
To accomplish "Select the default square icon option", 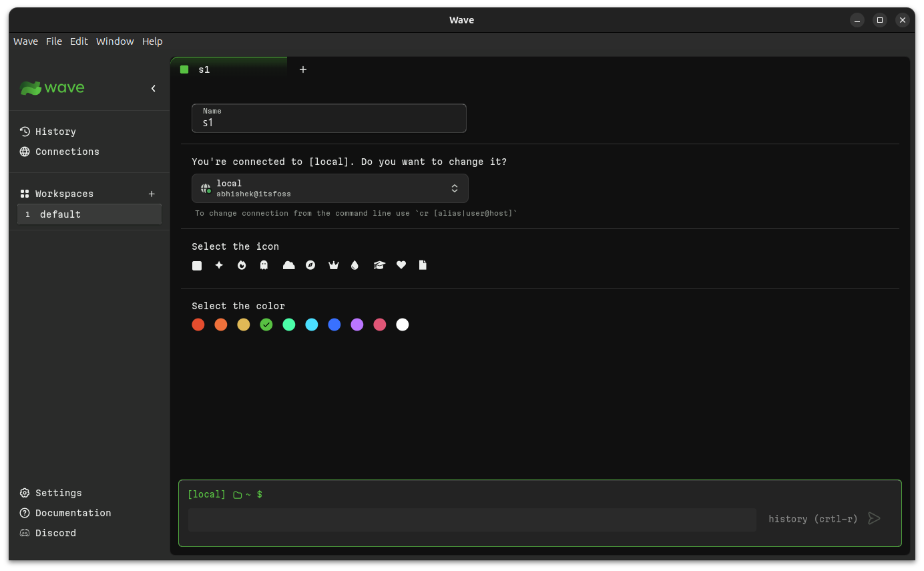I will click(x=197, y=266).
